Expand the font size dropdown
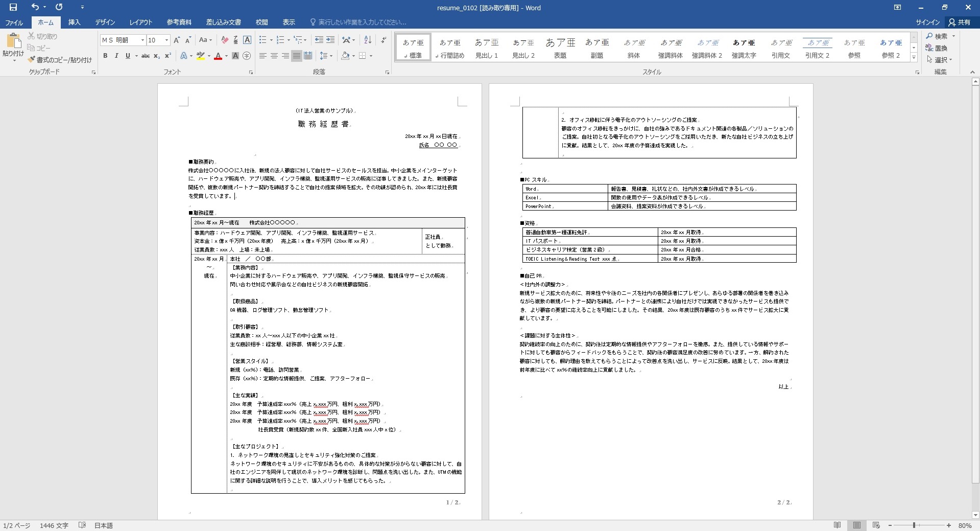Viewport: 980px width, 531px height. click(x=166, y=40)
